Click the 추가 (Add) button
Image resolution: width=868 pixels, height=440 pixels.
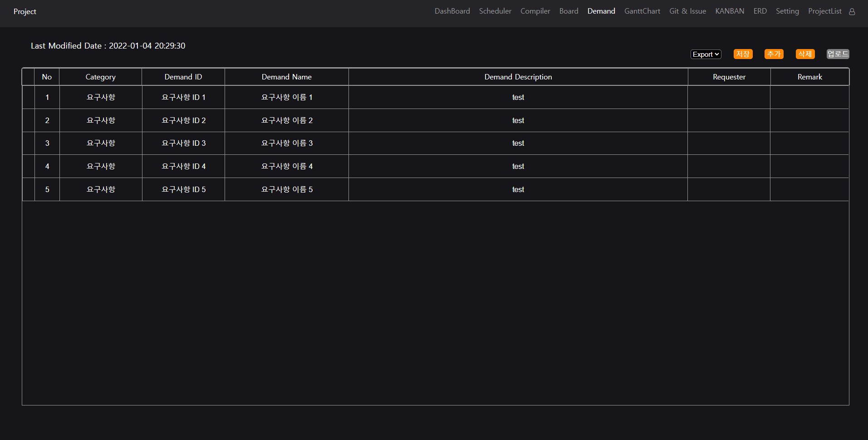click(774, 54)
